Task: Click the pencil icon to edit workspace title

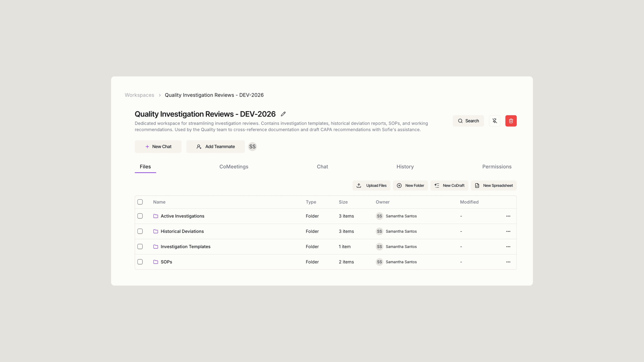Action: tap(283, 114)
